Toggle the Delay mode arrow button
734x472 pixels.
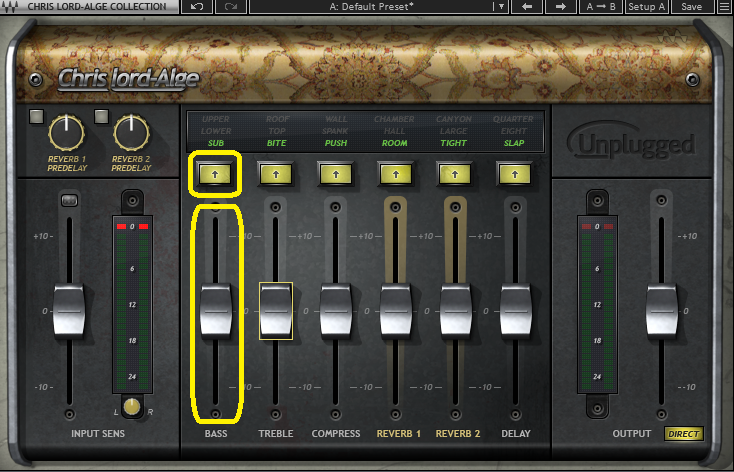coord(515,174)
